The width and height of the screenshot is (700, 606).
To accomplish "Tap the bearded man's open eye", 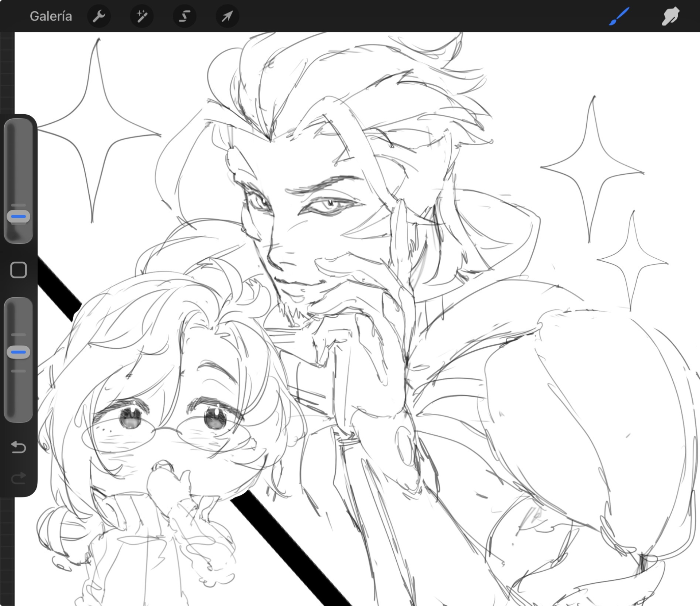I will coord(329,205).
